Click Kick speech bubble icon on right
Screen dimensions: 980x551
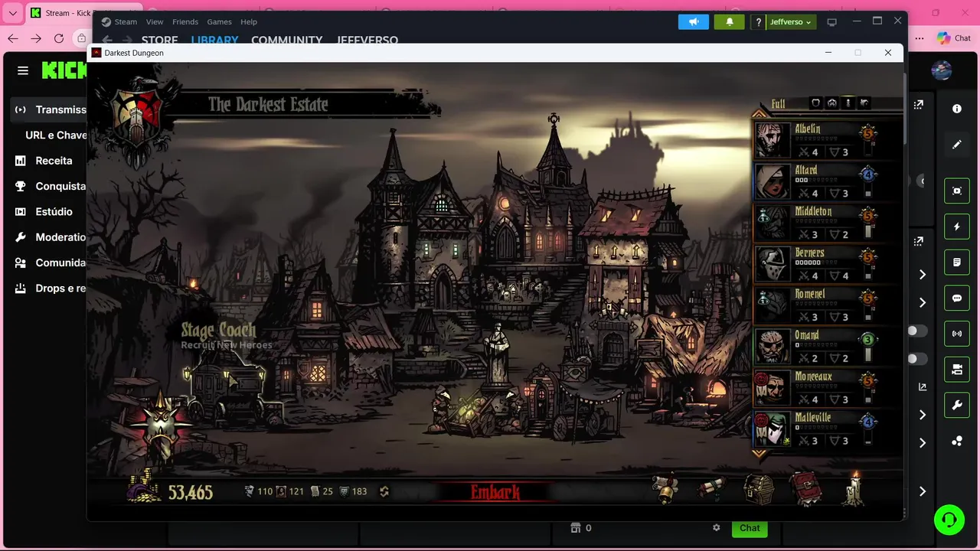pyautogui.click(x=957, y=298)
